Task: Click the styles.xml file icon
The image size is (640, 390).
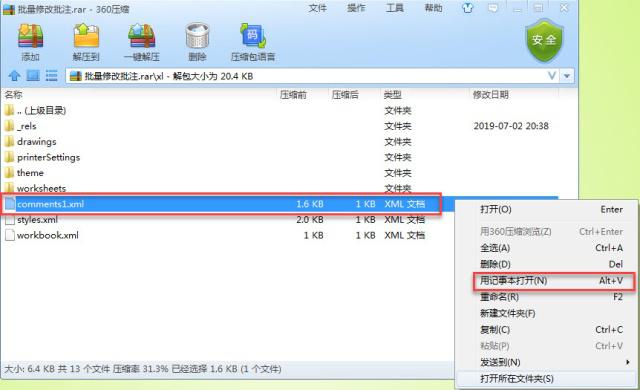Action: coord(10,219)
